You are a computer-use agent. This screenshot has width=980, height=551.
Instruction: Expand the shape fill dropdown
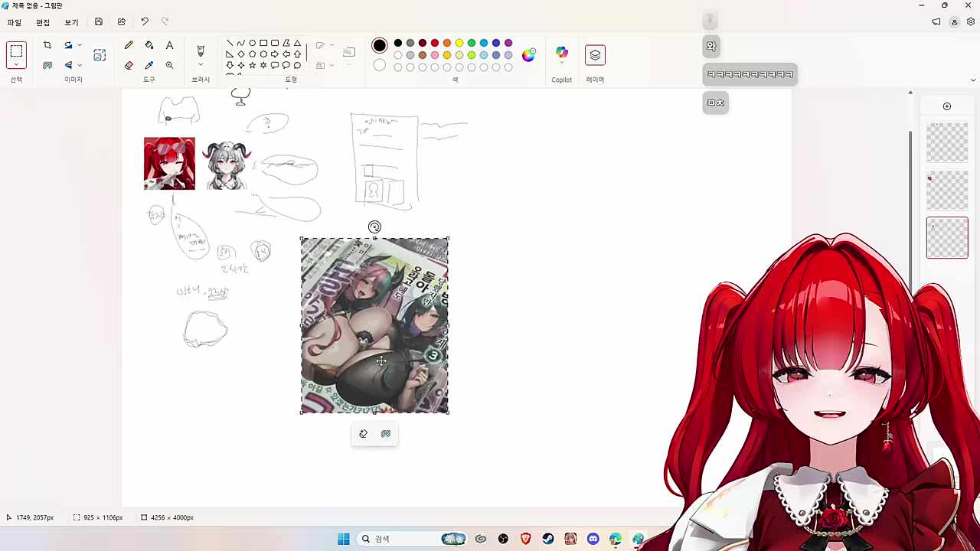click(x=331, y=66)
